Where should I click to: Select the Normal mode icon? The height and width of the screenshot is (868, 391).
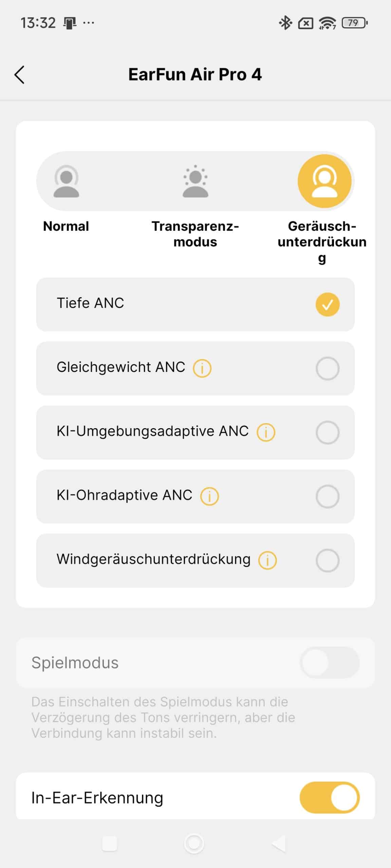coord(66,181)
